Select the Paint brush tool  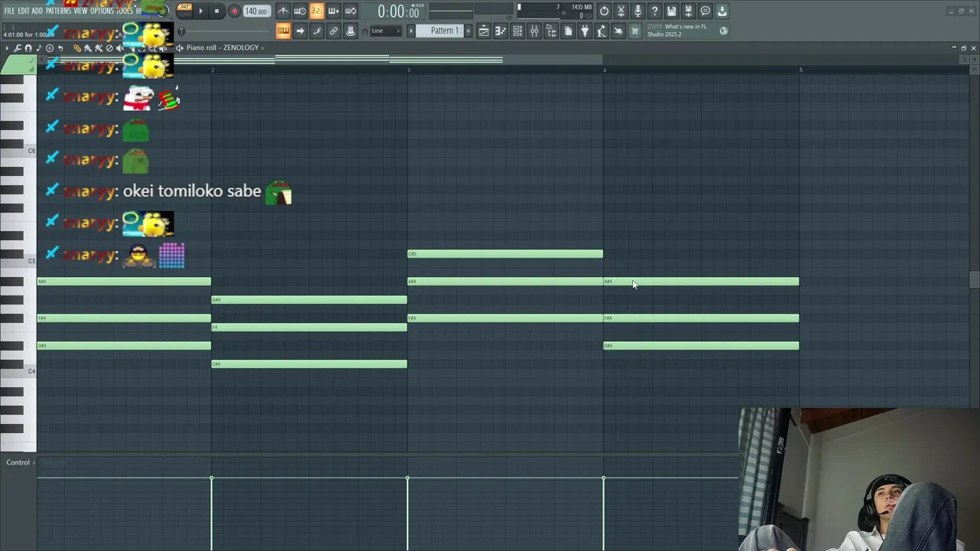[88, 48]
